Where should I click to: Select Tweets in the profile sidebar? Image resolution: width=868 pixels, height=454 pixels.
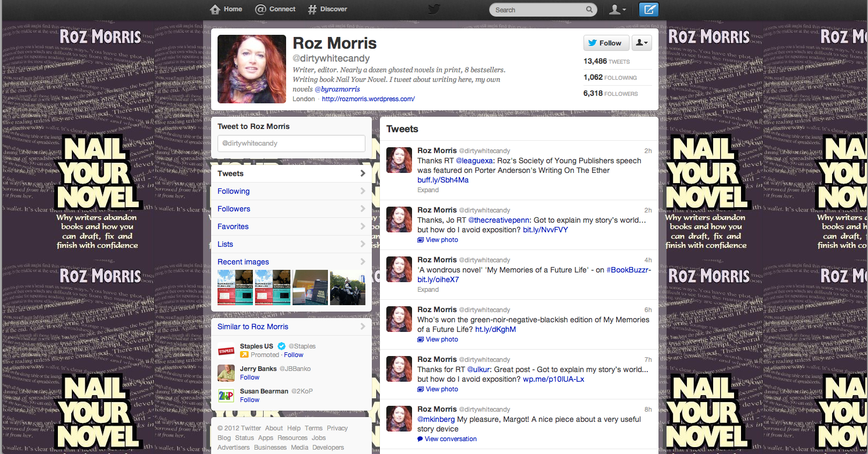291,173
